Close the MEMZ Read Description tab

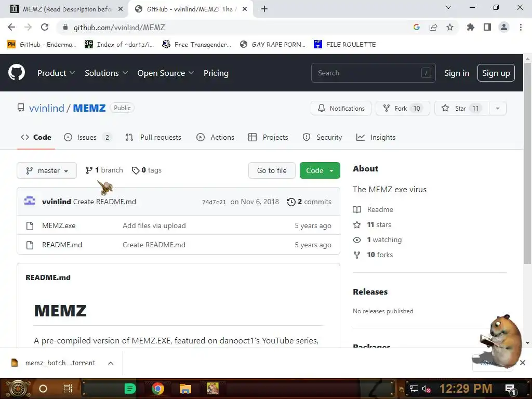(121, 9)
